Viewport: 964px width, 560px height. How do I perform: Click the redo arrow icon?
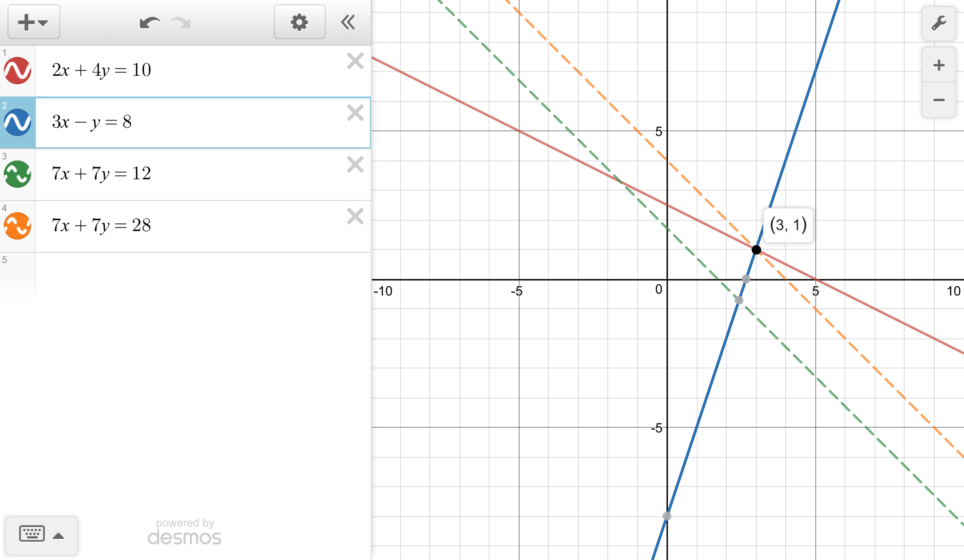click(181, 22)
